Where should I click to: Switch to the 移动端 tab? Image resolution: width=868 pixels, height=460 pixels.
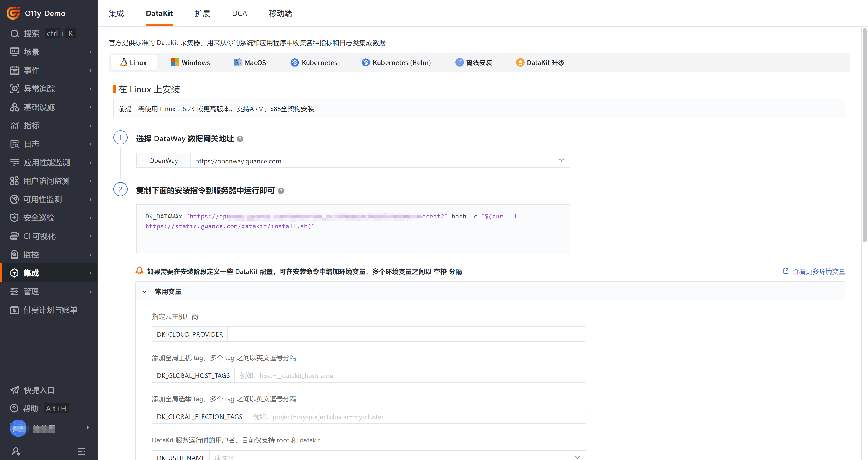pyautogui.click(x=280, y=14)
